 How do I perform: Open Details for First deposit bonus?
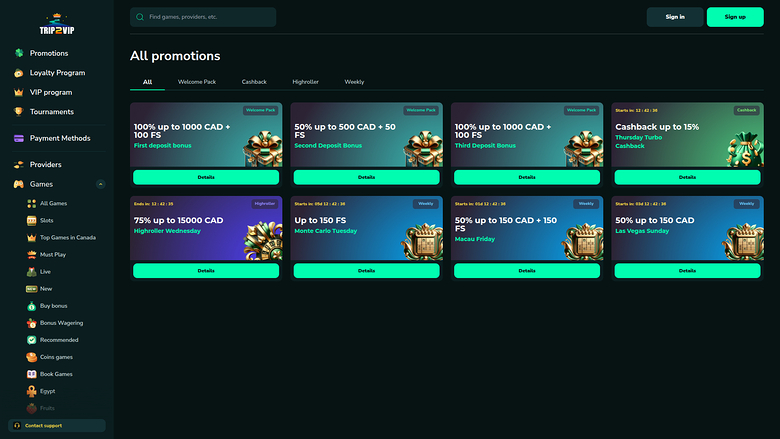coord(206,177)
